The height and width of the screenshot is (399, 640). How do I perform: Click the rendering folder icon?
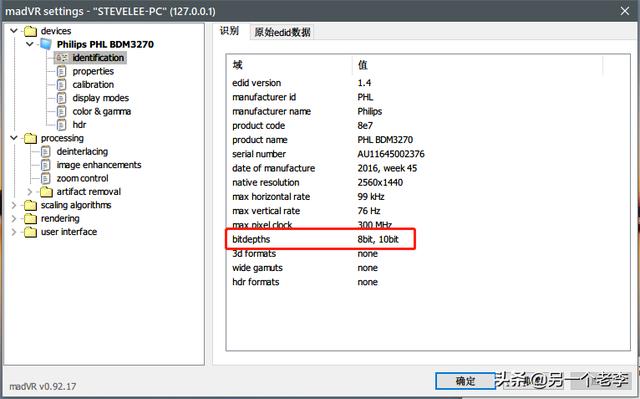pos(30,219)
